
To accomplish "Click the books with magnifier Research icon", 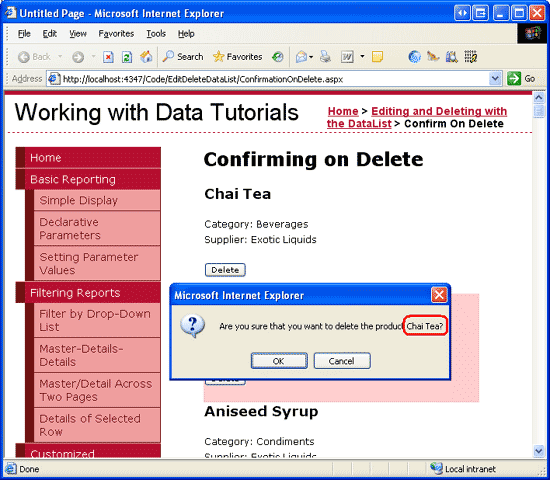I will coord(451,57).
